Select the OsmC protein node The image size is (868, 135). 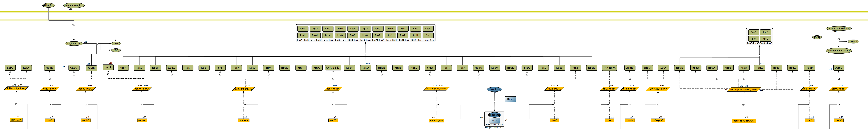[x=838, y=68]
